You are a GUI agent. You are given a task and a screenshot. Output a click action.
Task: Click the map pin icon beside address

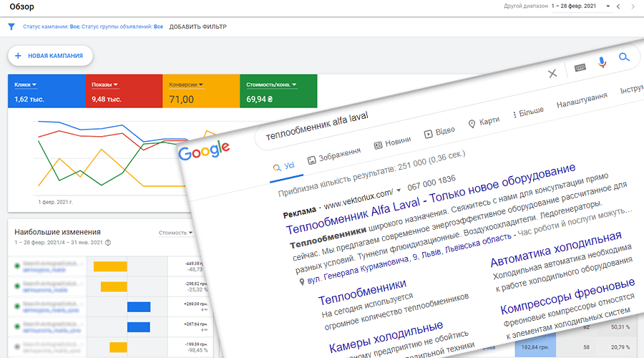[x=302, y=281]
